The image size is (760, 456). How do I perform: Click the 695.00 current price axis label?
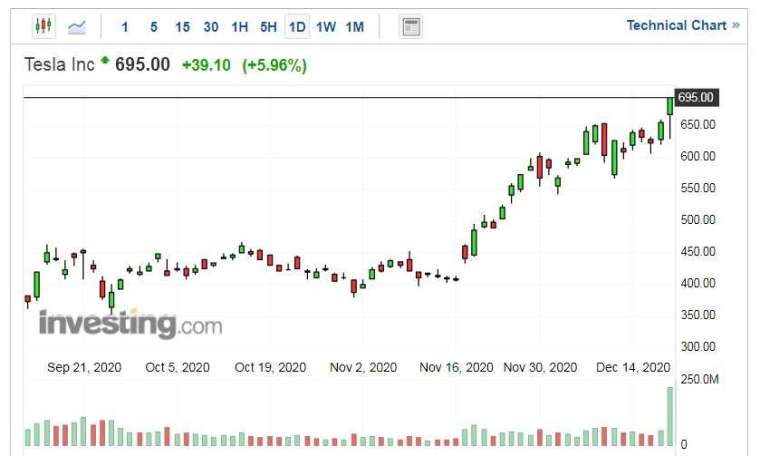[697, 97]
